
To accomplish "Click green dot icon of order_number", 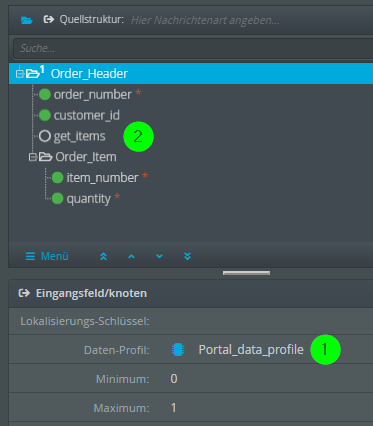I will (45, 95).
